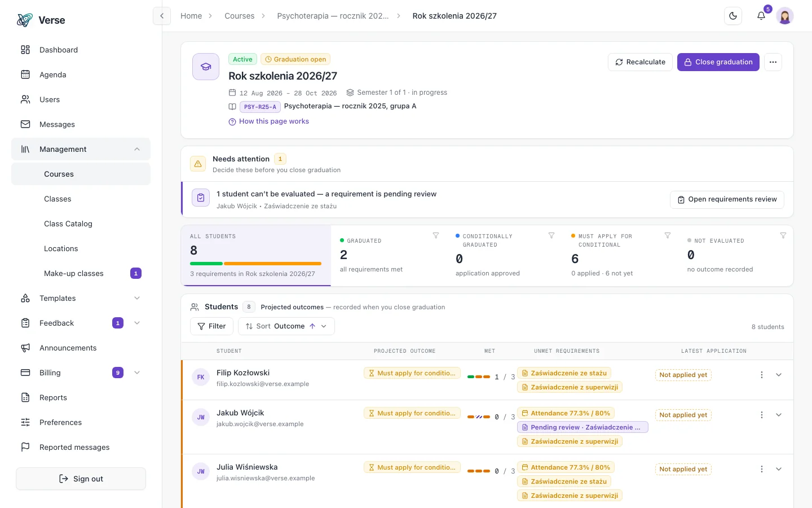Screen dimensions: 812x508
Task: Expand the Templates section
Action: point(81,298)
